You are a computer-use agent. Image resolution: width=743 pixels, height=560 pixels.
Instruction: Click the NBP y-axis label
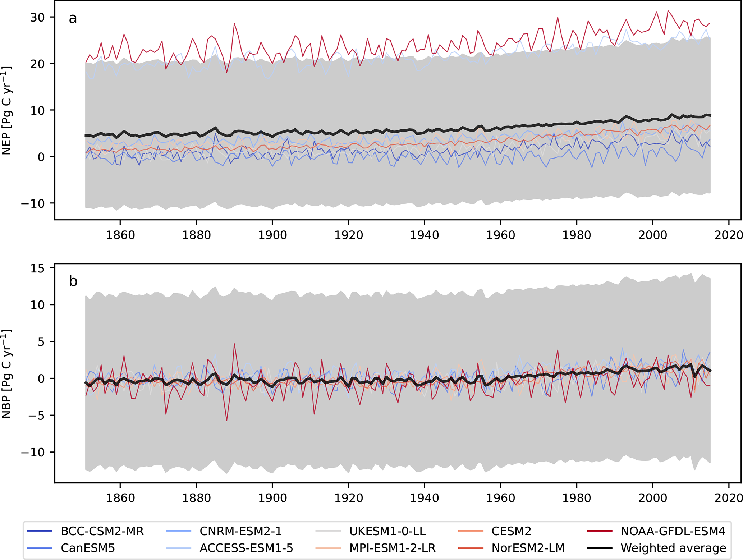(6, 374)
